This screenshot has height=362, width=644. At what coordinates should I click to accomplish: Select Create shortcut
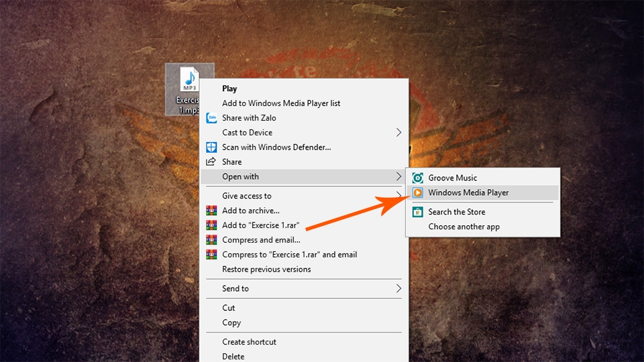[x=304, y=342]
